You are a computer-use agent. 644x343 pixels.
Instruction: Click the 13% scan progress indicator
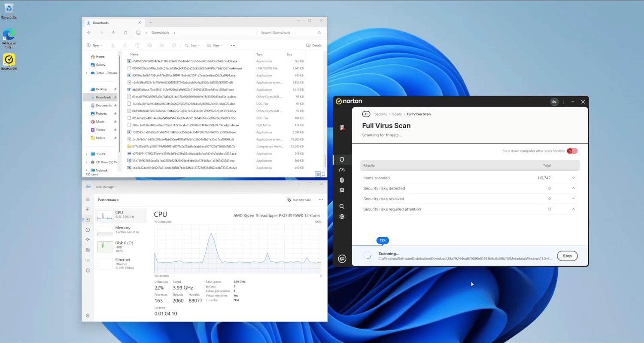(x=383, y=240)
